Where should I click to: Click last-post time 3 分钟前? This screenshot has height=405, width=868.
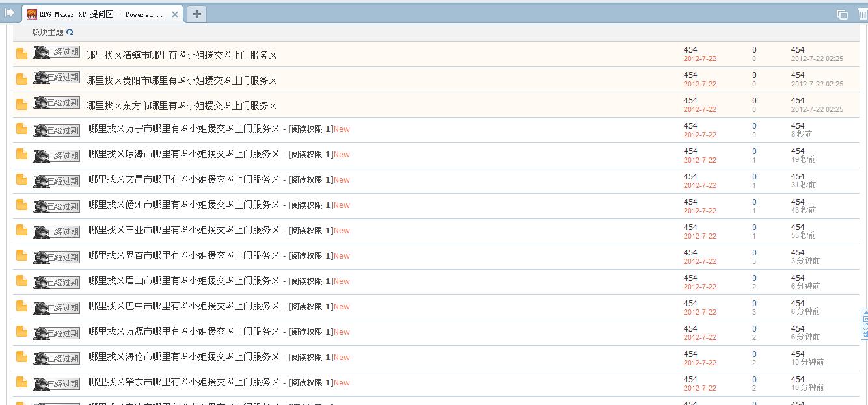(806, 261)
